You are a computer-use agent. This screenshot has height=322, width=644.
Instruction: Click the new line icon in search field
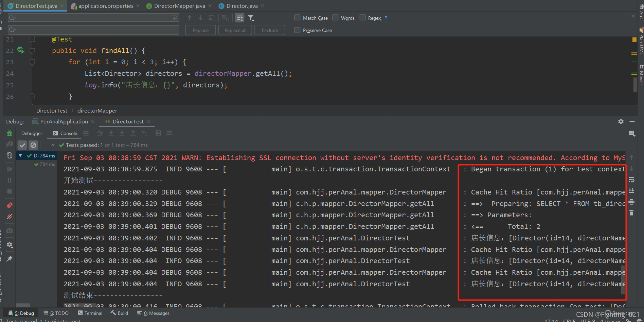tap(175, 18)
